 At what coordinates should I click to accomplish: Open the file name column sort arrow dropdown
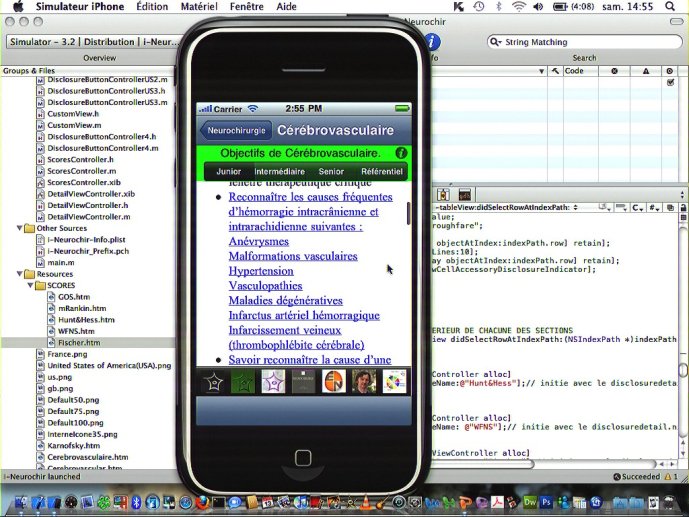(541, 71)
